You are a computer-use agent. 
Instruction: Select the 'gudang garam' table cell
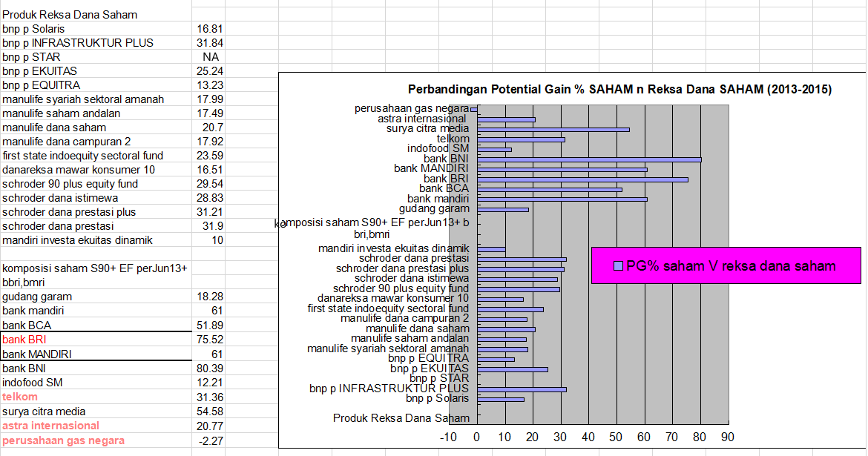pos(96,297)
